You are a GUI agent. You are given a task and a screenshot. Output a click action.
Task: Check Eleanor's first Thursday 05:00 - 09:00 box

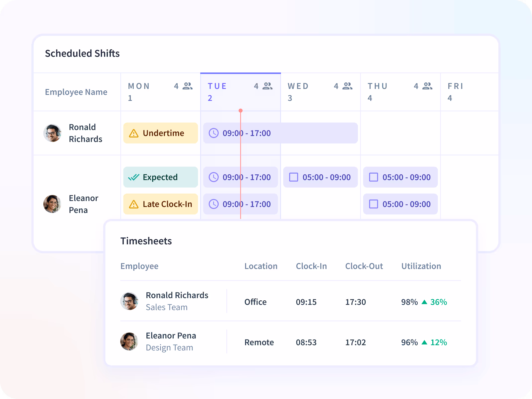(374, 177)
